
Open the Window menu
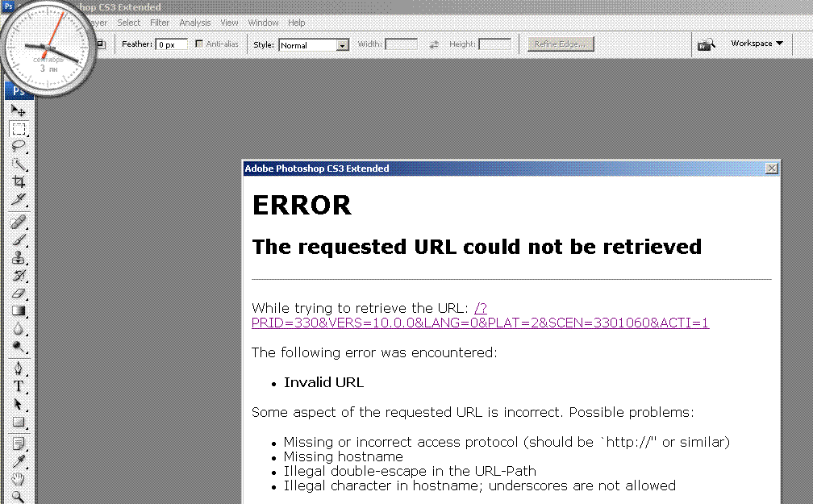tap(264, 23)
